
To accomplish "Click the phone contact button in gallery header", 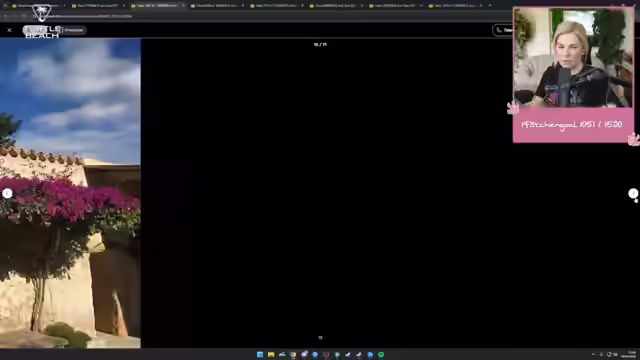I will 503,30.
